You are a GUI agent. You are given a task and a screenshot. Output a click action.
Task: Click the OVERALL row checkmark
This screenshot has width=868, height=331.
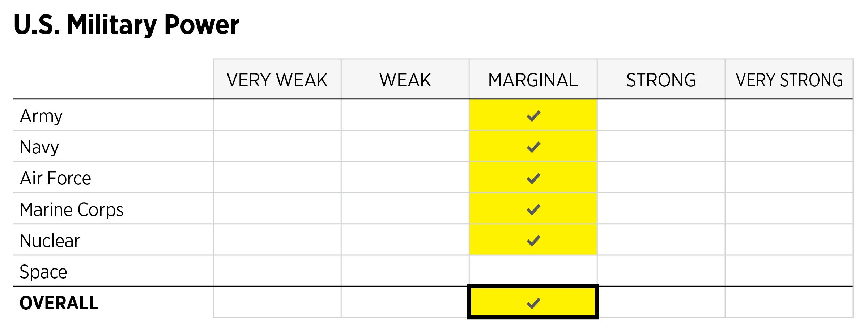pyautogui.click(x=533, y=303)
